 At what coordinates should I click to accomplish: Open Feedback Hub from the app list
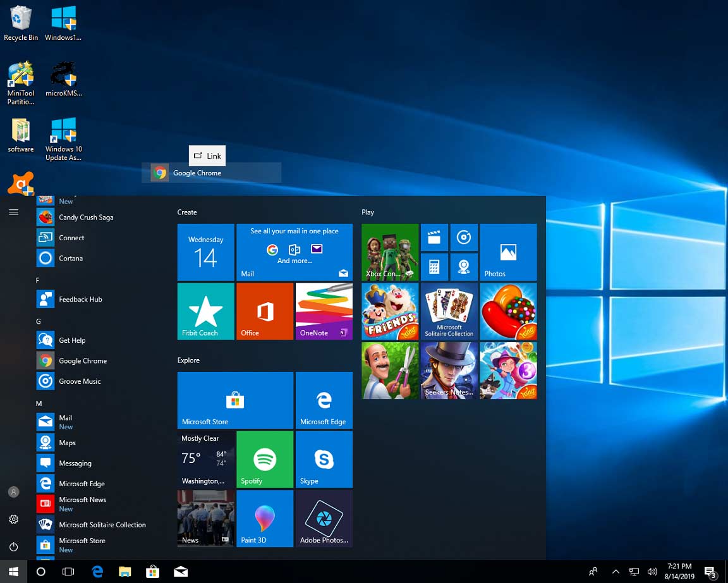100,299
